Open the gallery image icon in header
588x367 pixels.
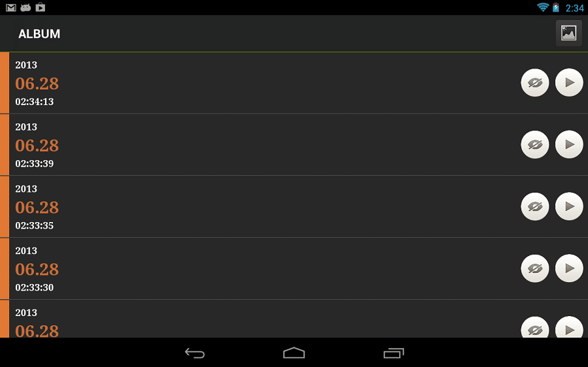tap(568, 33)
